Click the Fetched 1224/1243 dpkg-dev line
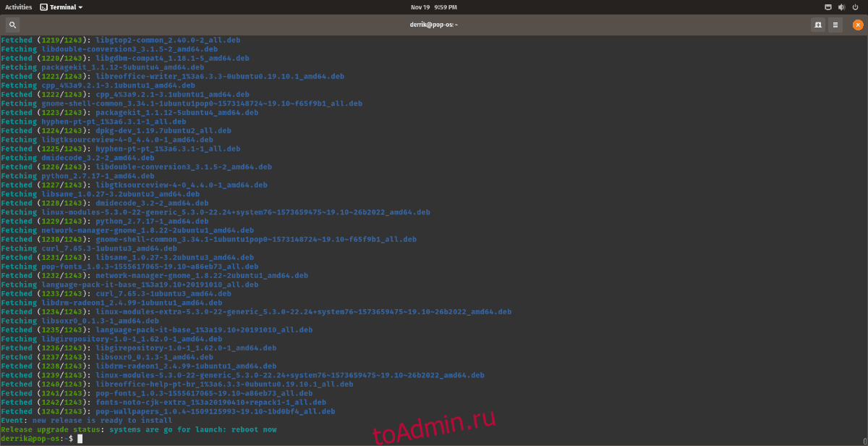 pyautogui.click(x=116, y=130)
